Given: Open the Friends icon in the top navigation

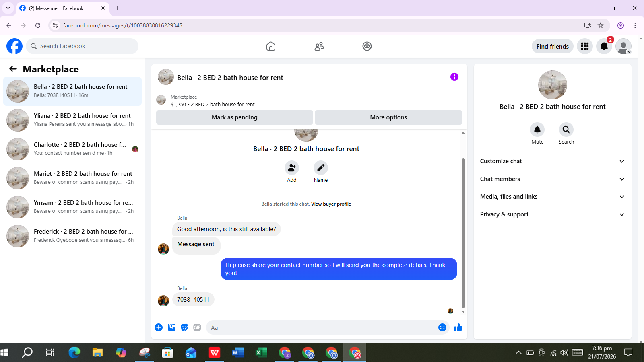Looking at the screenshot, I should (319, 46).
